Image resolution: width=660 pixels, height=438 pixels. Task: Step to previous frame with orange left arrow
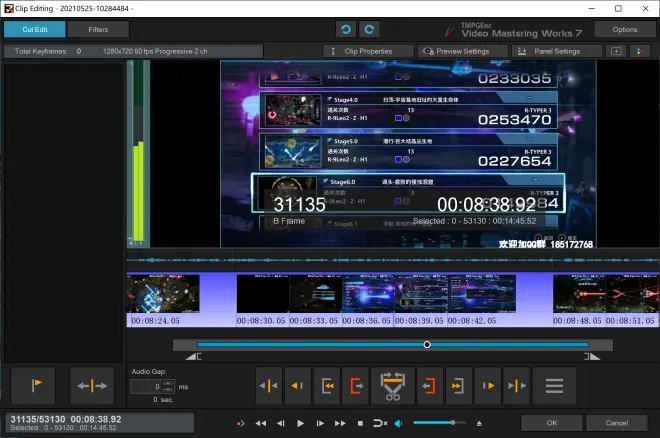point(298,385)
